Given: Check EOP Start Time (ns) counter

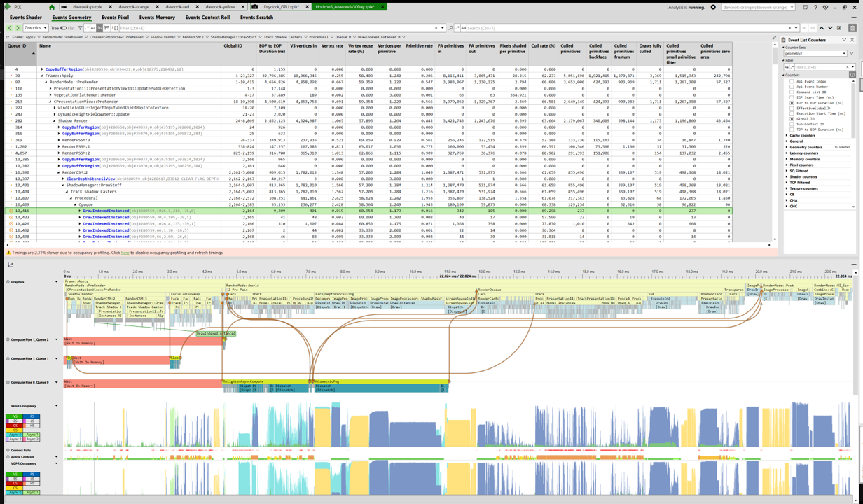Looking at the screenshot, I should click(x=792, y=97).
